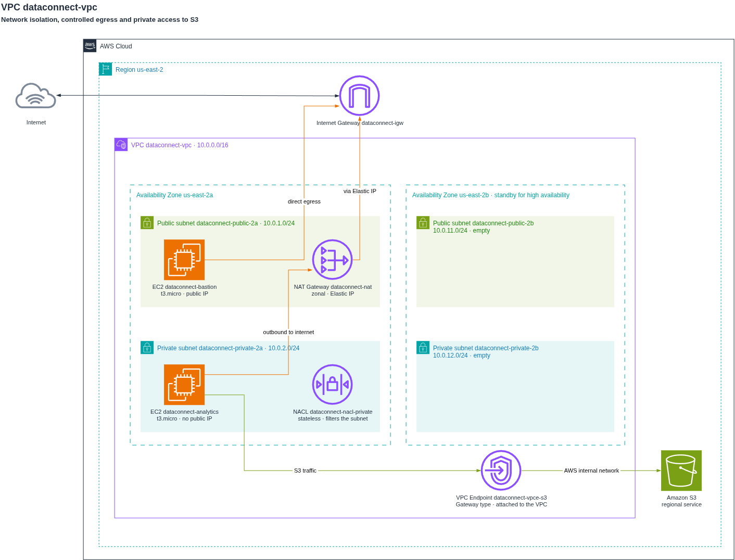Select the NAT Gateway dataconnect-nat icon
The width and height of the screenshot is (735, 560).
(x=333, y=260)
